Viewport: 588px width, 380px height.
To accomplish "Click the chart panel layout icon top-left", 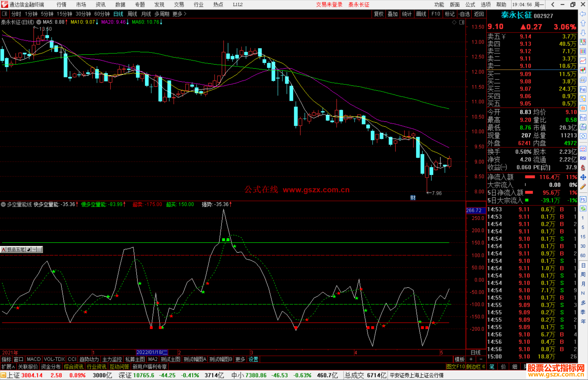I will 4,14.
